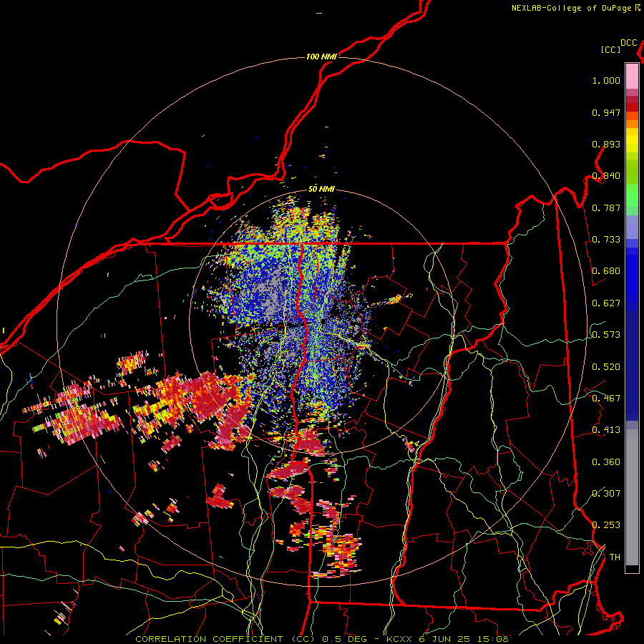The image size is (644, 644).
Task: Click the [CC] unit label above the legend
Action: [x=611, y=49]
